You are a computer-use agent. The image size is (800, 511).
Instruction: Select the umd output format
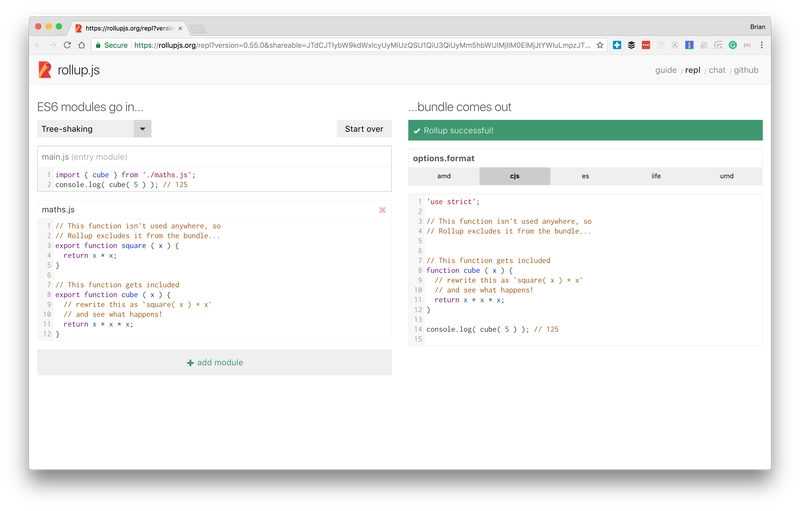coord(727,176)
